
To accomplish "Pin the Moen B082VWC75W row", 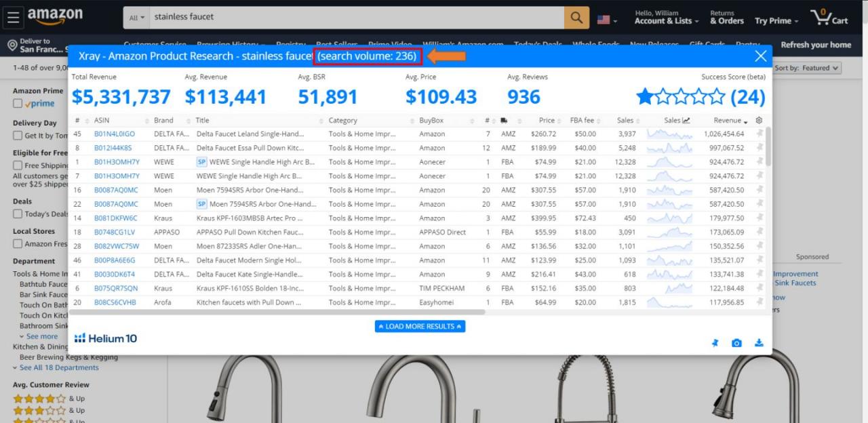I will coord(759,246).
